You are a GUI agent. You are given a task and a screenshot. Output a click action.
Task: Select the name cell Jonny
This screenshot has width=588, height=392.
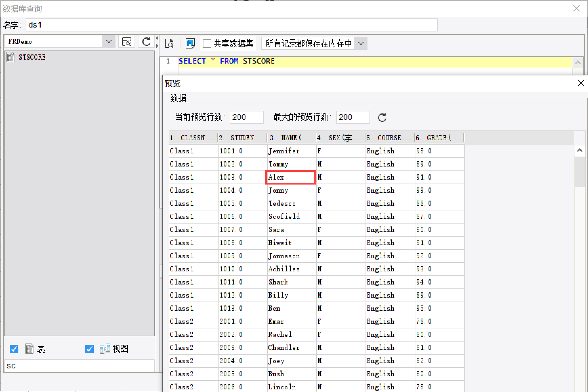[292, 190]
